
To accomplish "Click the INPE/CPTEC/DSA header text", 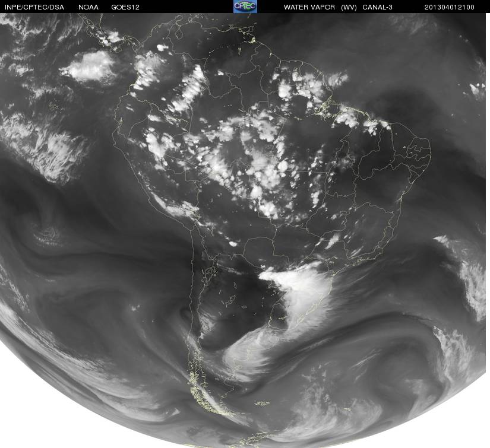I will click(x=34, y=7).
